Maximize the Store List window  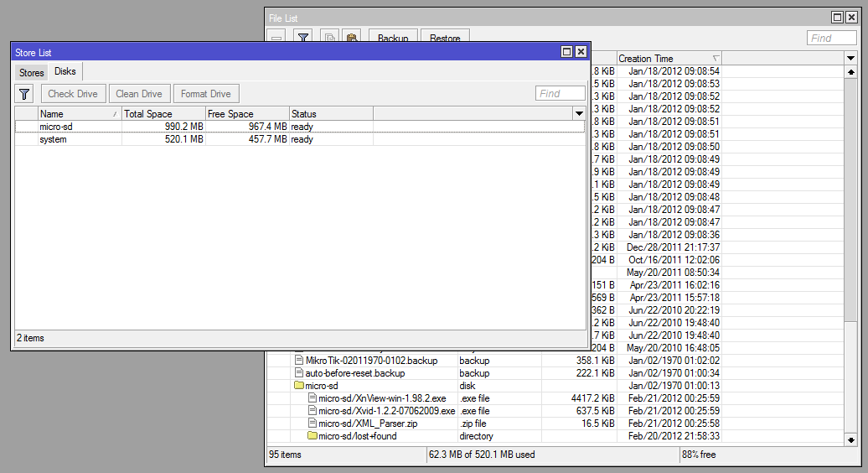567,51
